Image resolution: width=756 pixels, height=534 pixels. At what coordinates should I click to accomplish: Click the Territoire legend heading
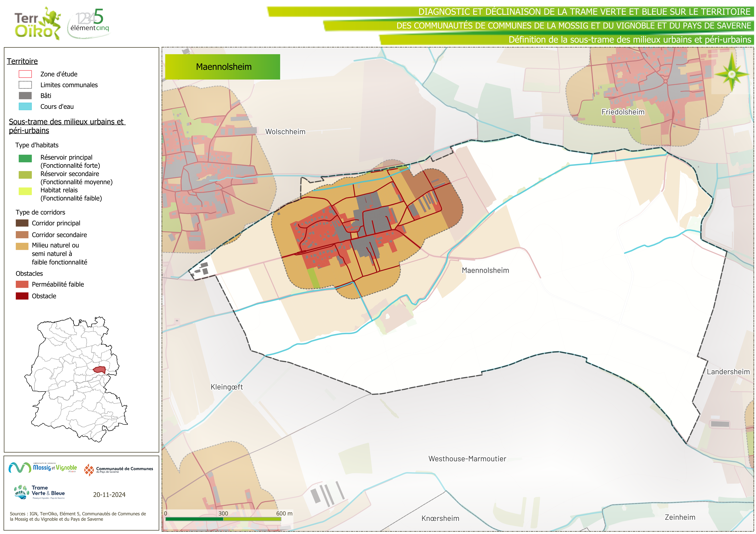22,61
